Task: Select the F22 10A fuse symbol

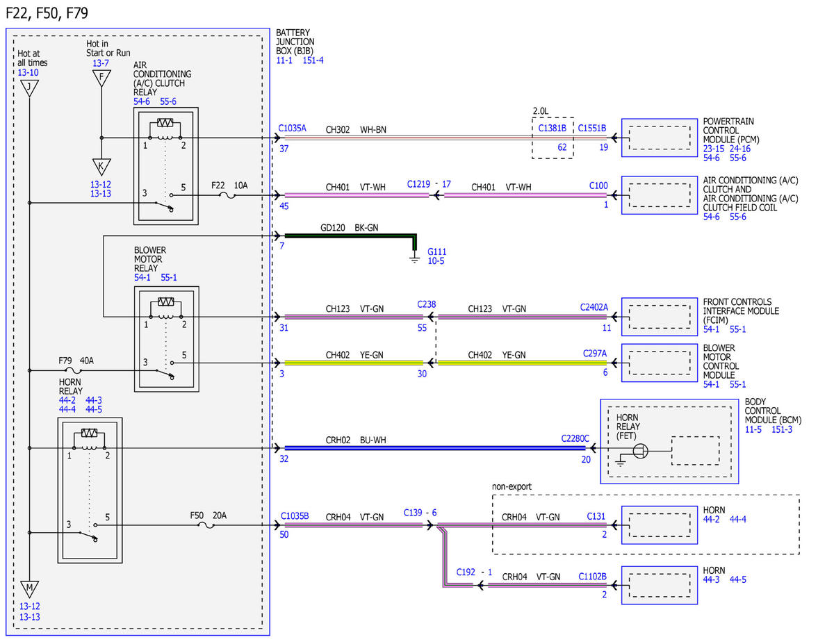Action: (x=225, y=196)
